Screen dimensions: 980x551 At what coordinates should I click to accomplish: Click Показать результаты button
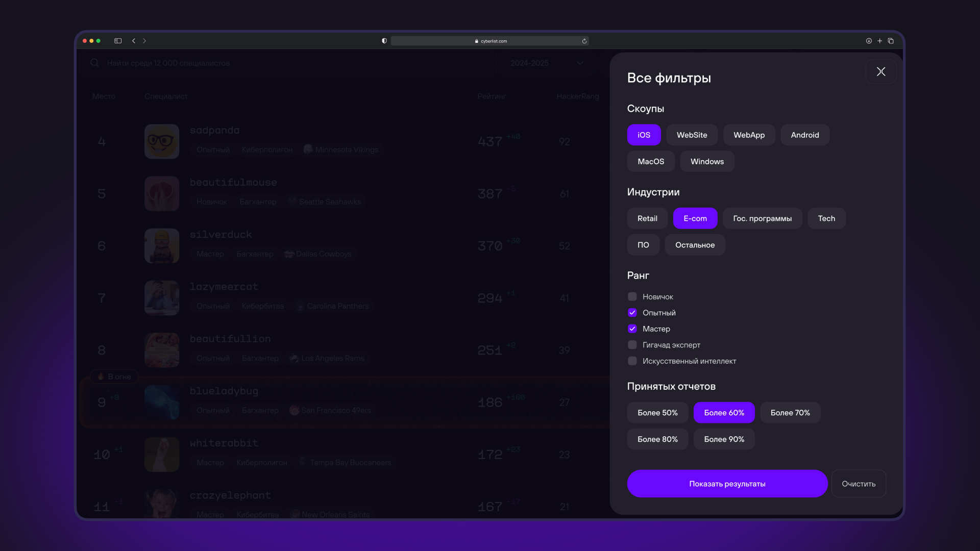click(x=727, y=484)
